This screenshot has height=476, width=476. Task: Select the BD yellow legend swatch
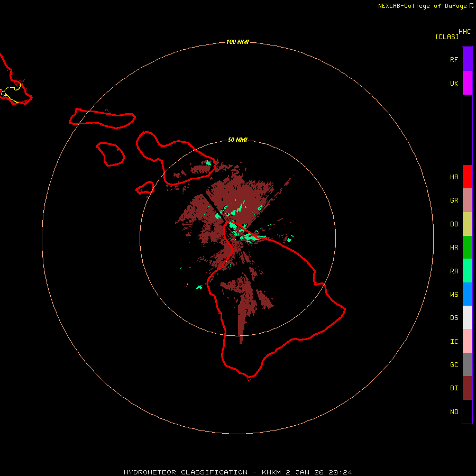click(467, 224)
